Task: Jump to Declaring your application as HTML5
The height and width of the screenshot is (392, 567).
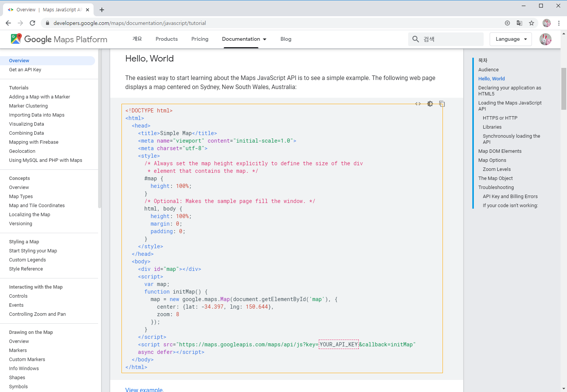Action: point(510,91)
